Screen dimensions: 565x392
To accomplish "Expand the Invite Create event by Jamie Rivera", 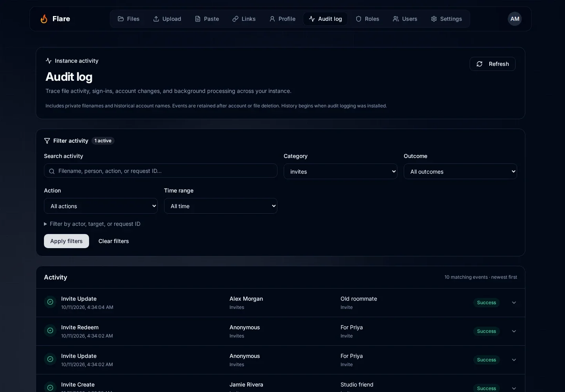I will (514, 388).
